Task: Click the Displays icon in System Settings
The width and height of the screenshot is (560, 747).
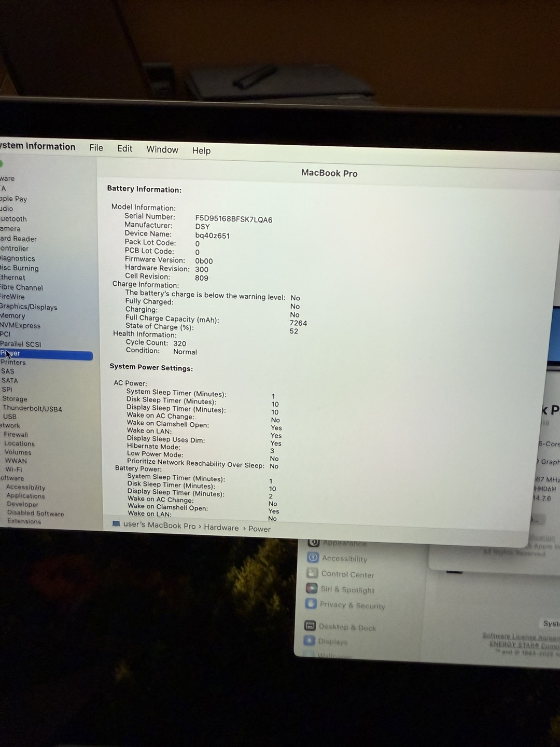Action: [x=310, y=641]
